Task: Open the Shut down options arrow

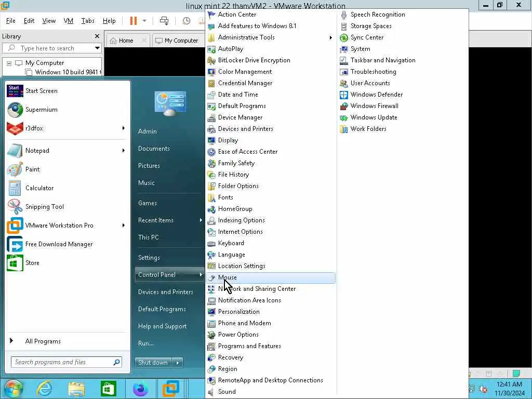Action: point(178,363)
